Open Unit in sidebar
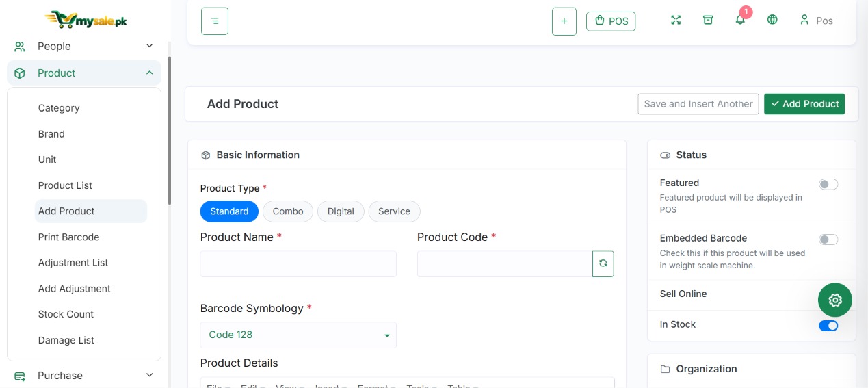The height and width of the screenshot is (388, 868). (x=47, y=159)
